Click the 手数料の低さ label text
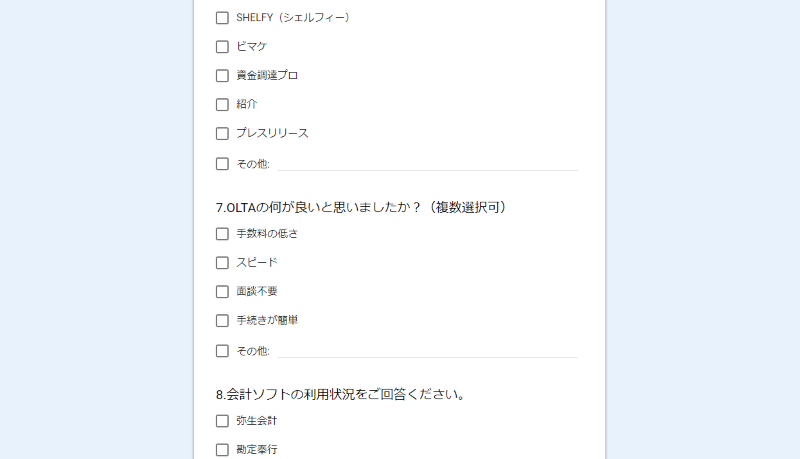The image size is (800, 459). [x=267, y=234]
